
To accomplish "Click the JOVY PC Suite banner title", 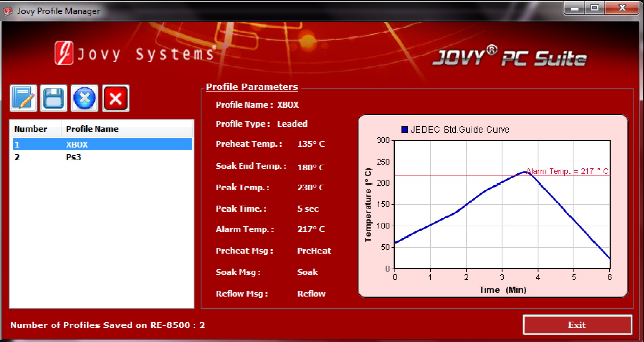I will (509, 57).
